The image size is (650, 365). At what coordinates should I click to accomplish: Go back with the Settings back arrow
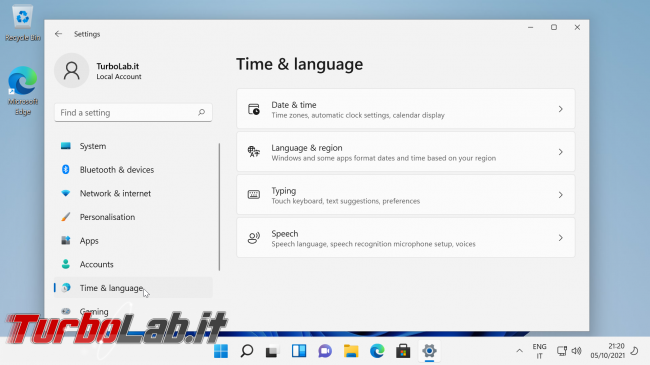click(58, 34)
